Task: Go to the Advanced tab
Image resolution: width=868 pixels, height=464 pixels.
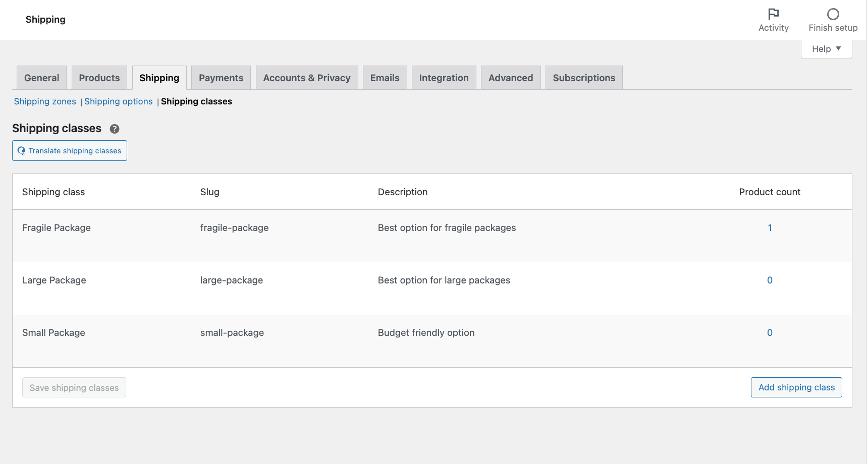Action: click(x=511, y=78)
